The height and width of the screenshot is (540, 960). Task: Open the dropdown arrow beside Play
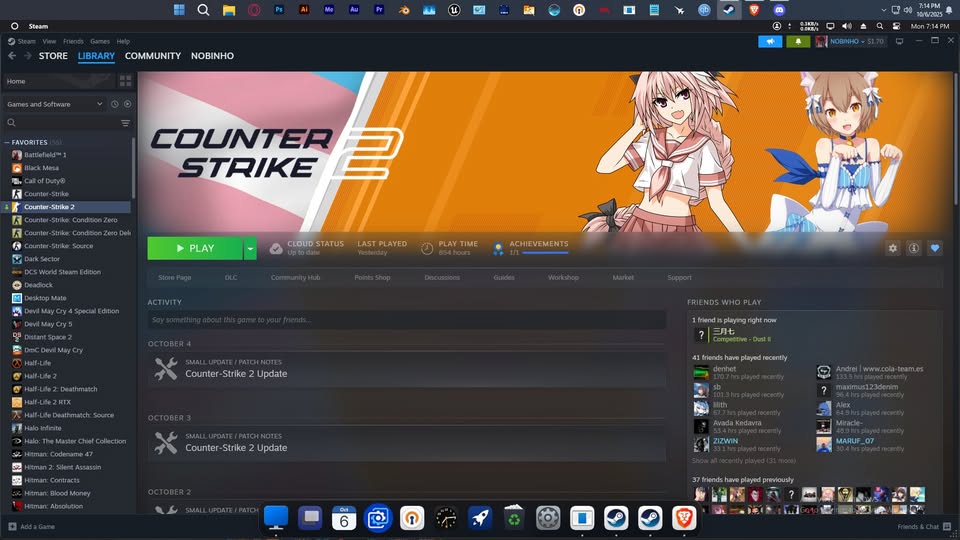(x=250, y=248)
